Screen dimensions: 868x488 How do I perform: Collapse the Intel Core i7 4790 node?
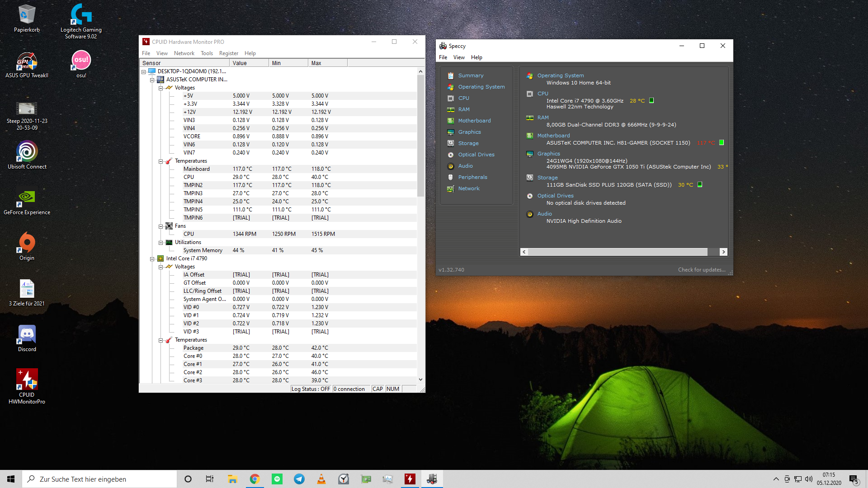click(152, 259)
